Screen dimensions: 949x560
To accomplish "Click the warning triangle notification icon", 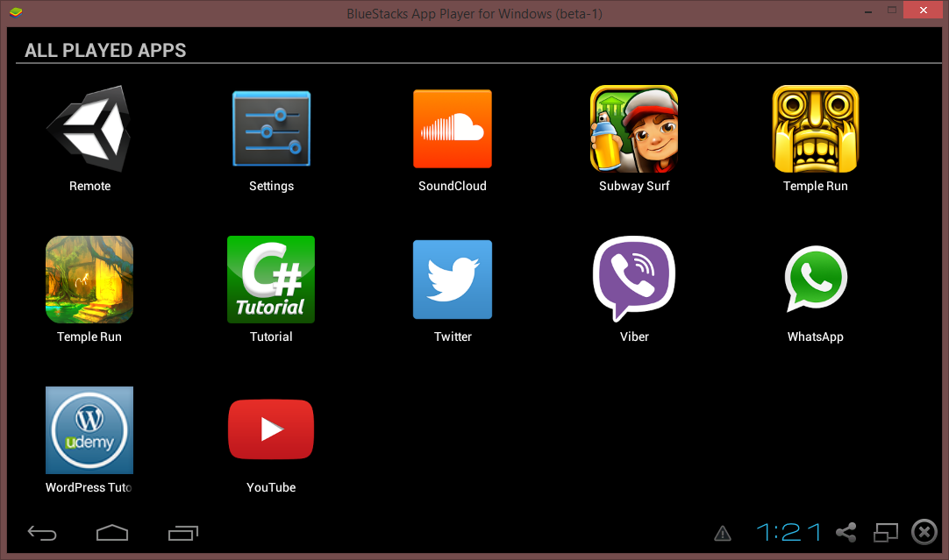I will (x=723, y=534).
